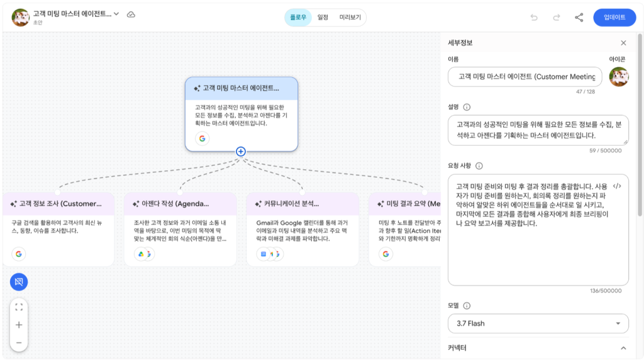Image resolution: width=644 pixels, height=364 pixels.
Task: Click the Drive icon in 아젠다 작성 node
Action: pos(141,254)
